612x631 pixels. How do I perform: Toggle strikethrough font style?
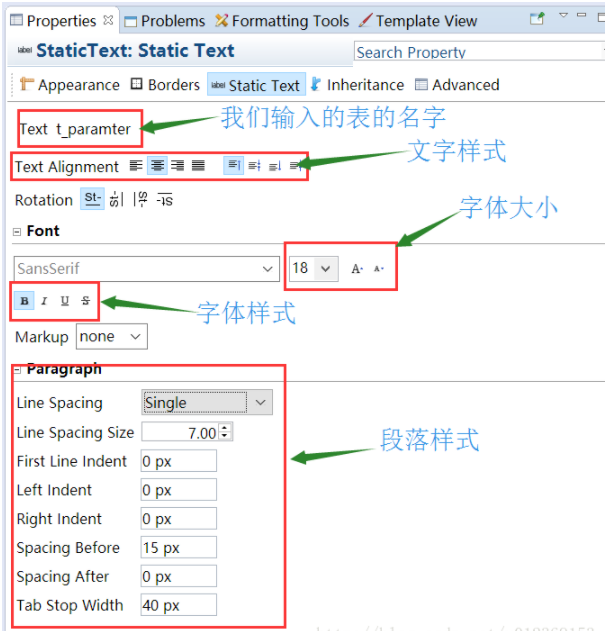click(x=85, y=301)
